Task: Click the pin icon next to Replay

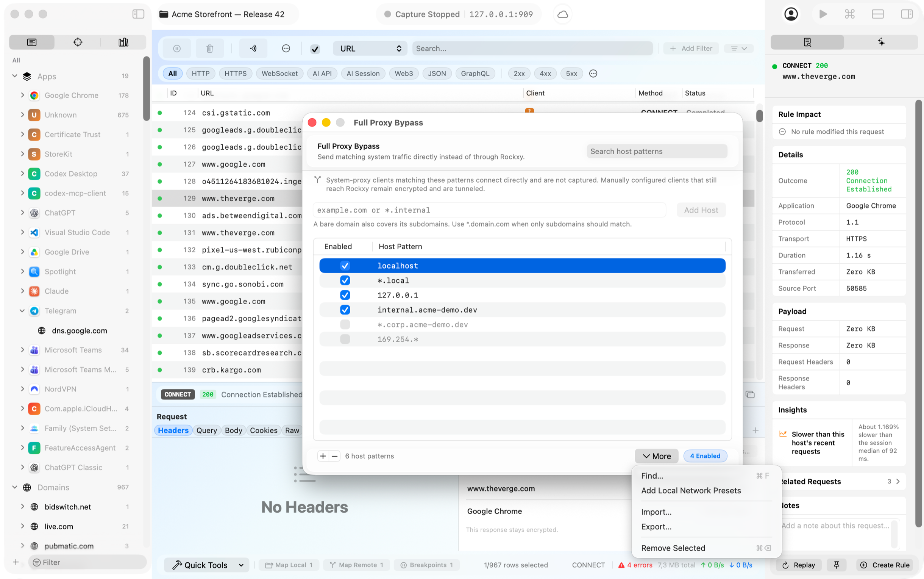Action: click(x=837, y=565)
